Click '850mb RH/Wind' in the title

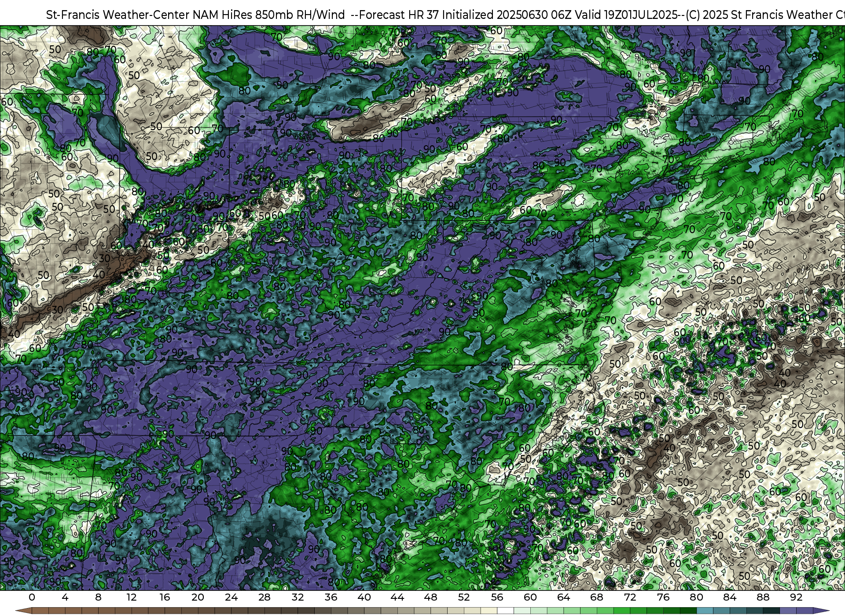(x=300, y=15)
